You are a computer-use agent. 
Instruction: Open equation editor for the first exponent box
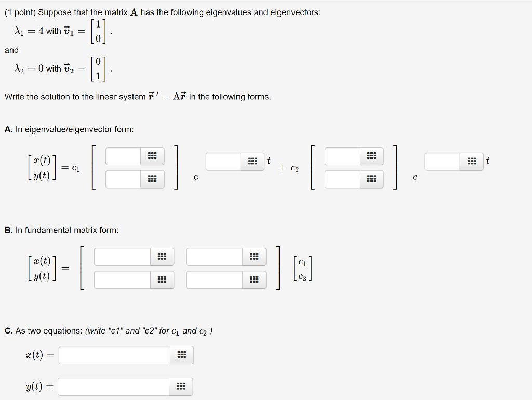tap(252, 161)
